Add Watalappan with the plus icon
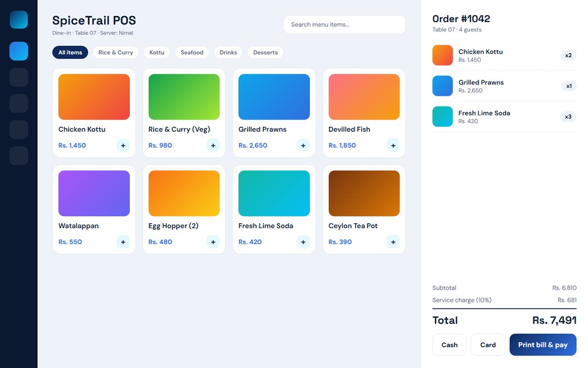The height and width of the screenshot is (368, 588). click(123, 242)
